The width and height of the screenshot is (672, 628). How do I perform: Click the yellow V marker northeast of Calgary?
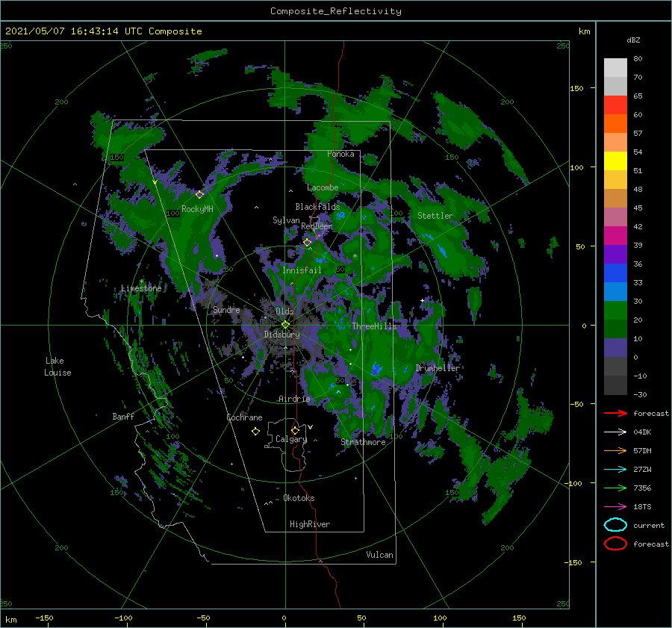point(311,427)
